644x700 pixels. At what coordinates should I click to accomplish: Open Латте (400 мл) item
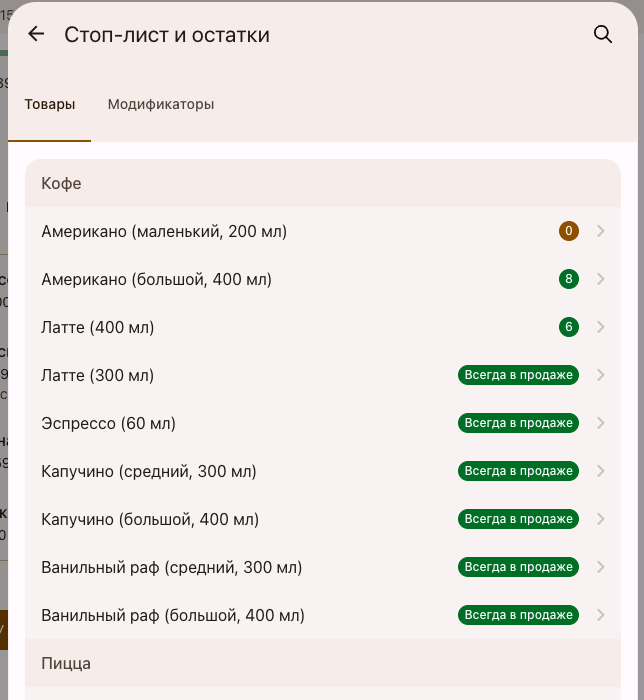click(x=323, y=327)
